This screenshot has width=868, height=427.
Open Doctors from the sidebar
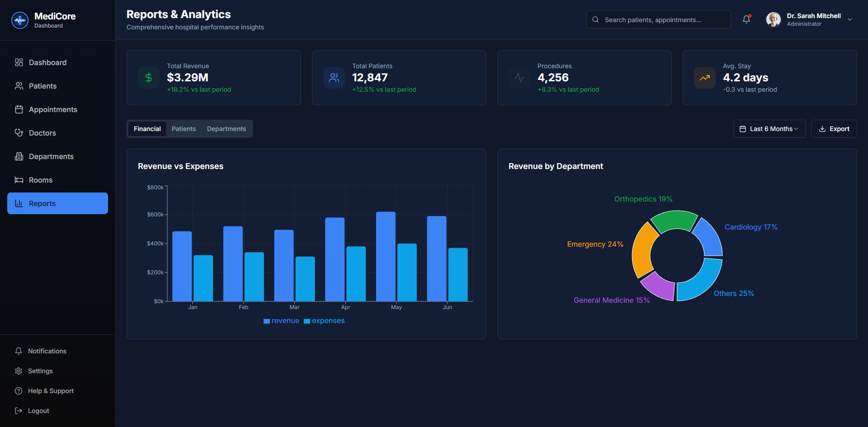57,133
